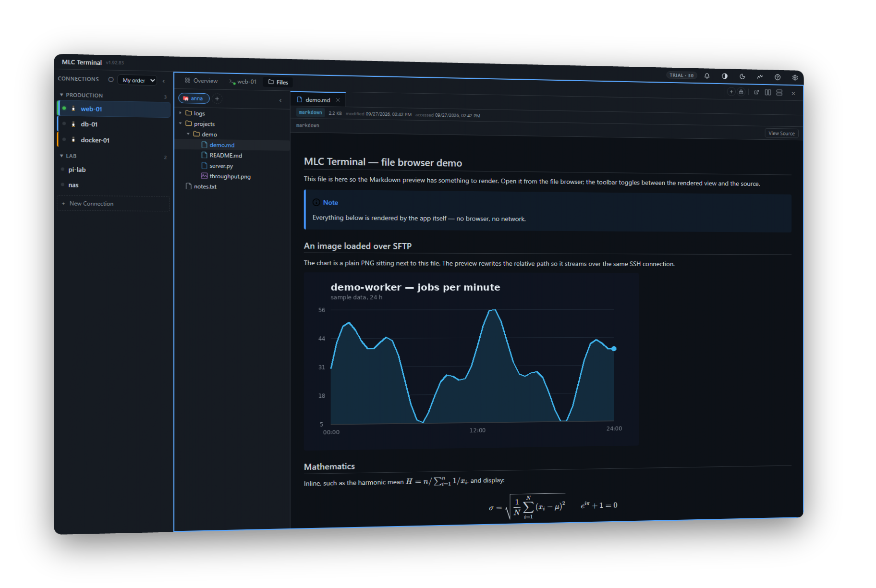Switch to the Files tab

tap(278, 82)
